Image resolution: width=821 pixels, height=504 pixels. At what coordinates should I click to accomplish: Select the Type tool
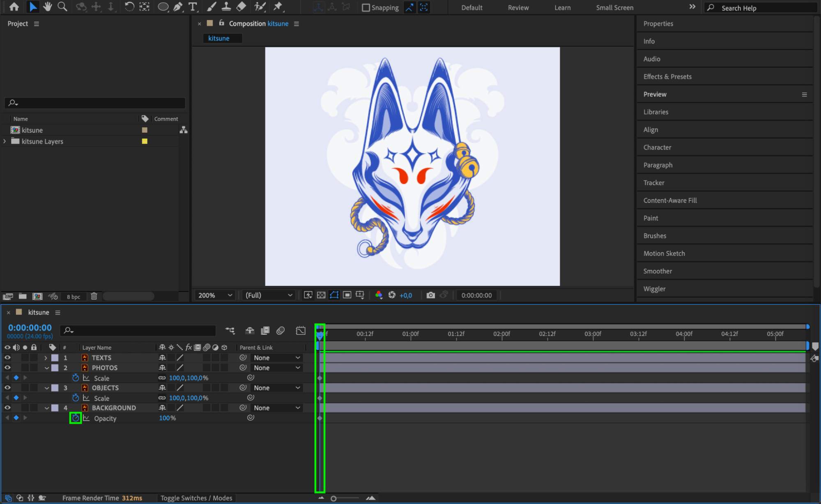(x=192, y=7)
